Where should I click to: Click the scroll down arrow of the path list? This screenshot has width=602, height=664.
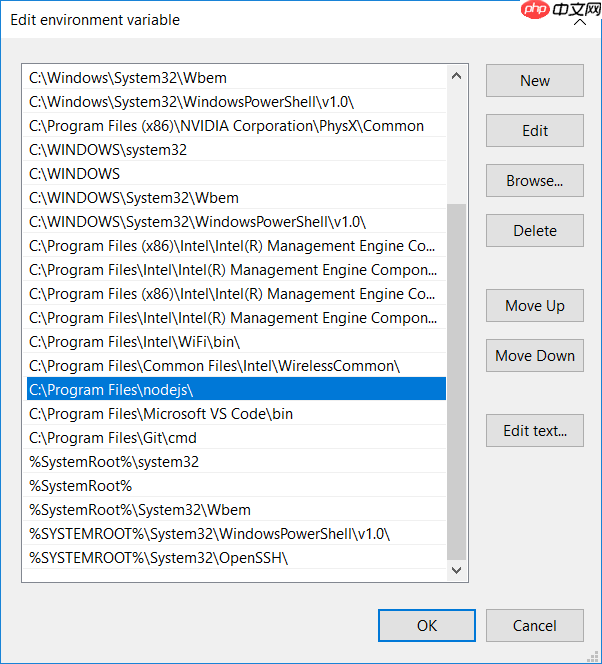pyautogui.click(x=456, y=570)
